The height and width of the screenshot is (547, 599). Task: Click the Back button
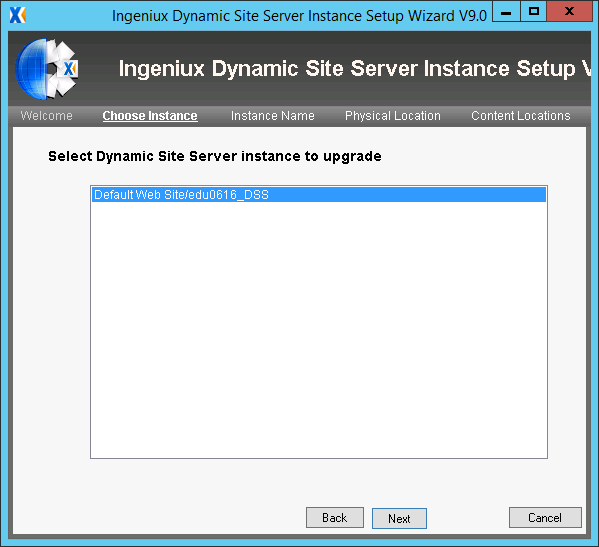point(335,518)
